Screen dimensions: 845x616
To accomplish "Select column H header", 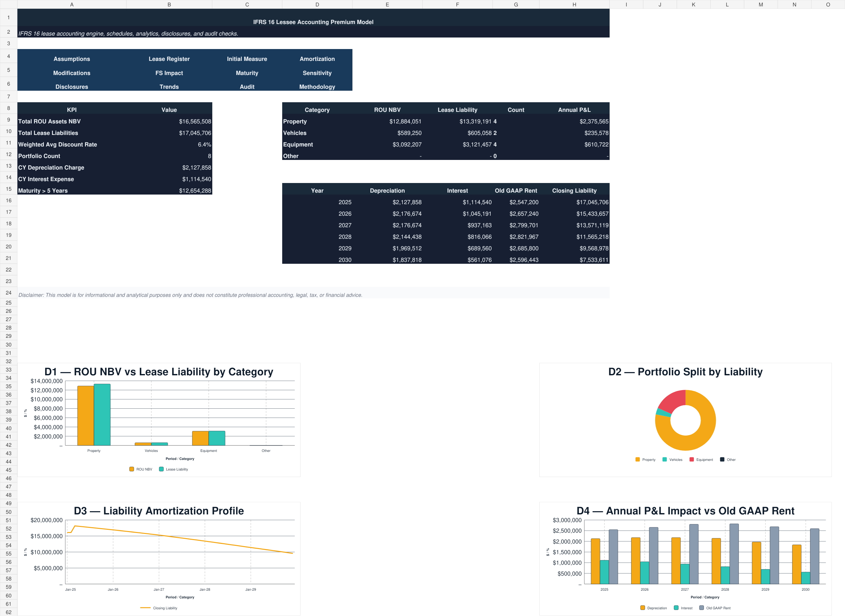I will [x=574, y=4].
